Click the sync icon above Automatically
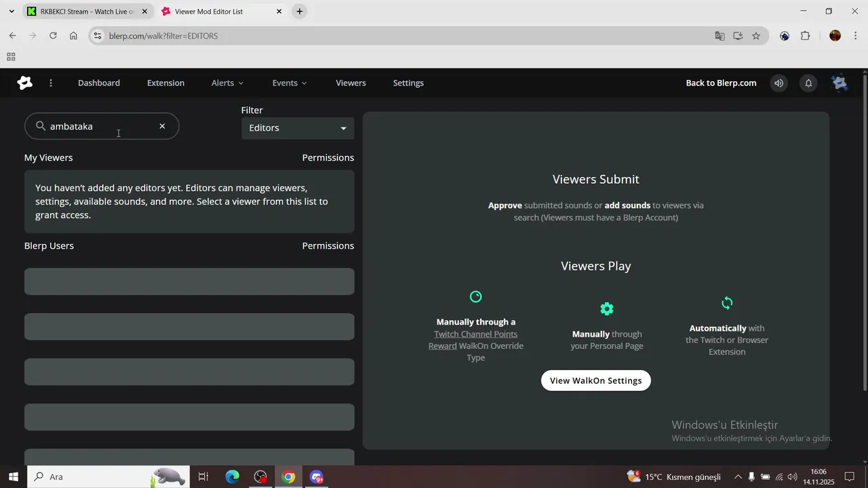The width and height of the screenshot is (868, 488). (727, 303)
